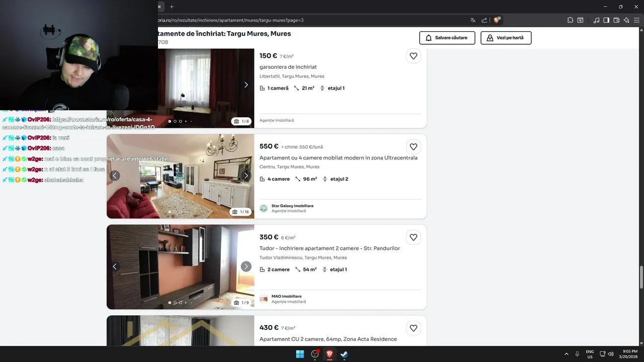Click the '54 m²' area value
This screenshot has height=362, width=644.
pos(309,269)
